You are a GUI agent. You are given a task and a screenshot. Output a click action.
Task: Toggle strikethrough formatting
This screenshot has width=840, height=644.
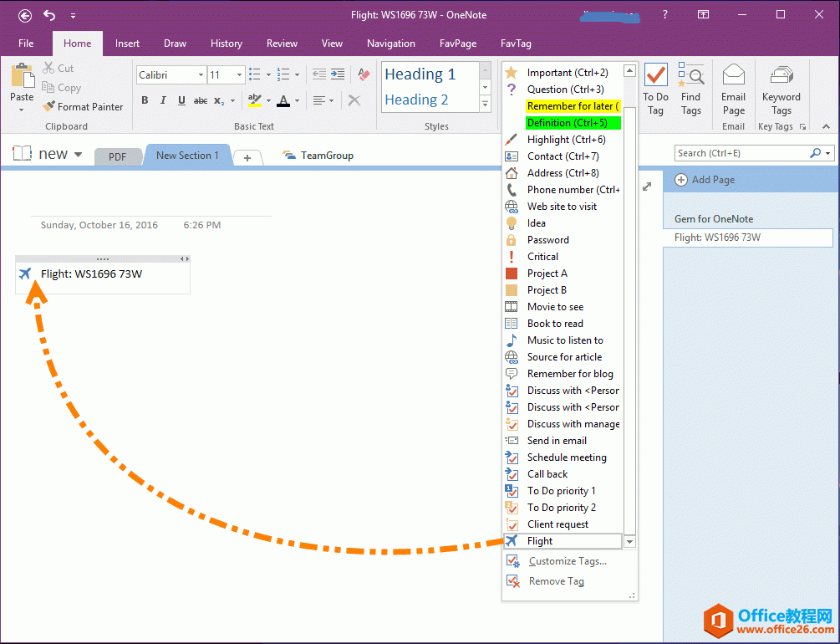pyautogui.click(x=201, y=100)
